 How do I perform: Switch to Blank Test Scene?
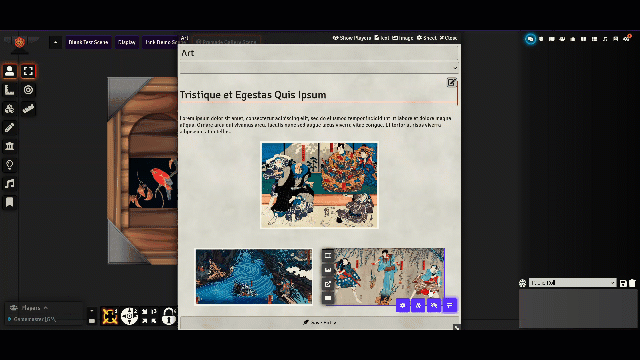pyautogui.click(x=88, y=42)
